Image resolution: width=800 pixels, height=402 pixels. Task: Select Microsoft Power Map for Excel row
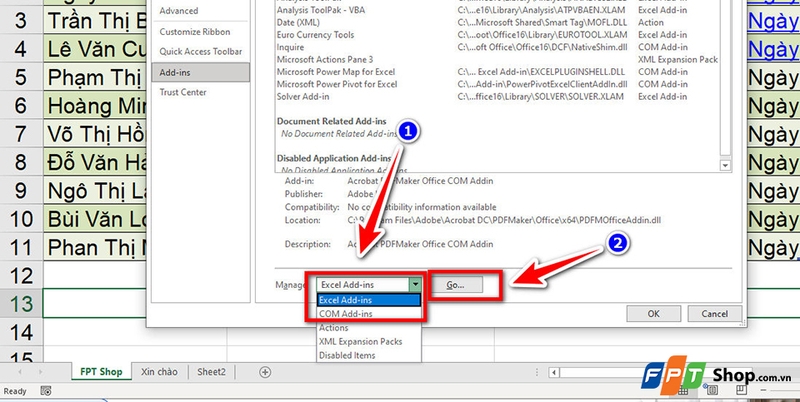(x=497, y=72)
